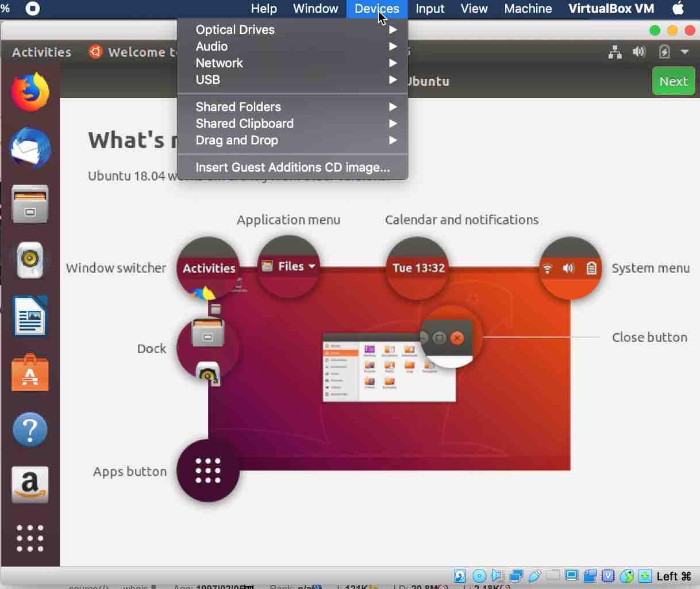Viewport: 700px width, 589px height.
Task: Click the Activities circle in the diagram
Action: (208, 268)
